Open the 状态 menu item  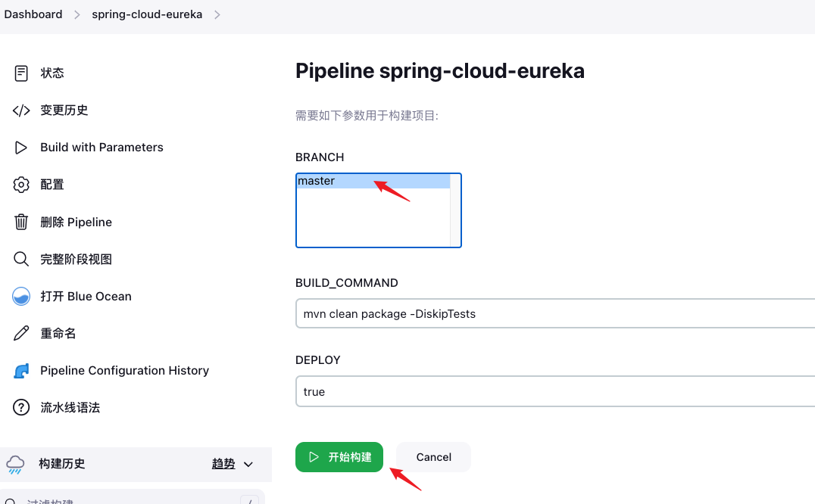tap(52, 73)
